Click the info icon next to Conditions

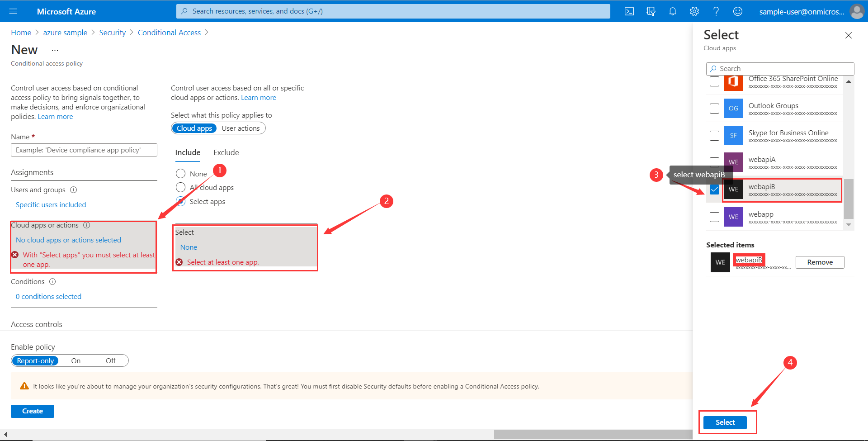point(52,282)
